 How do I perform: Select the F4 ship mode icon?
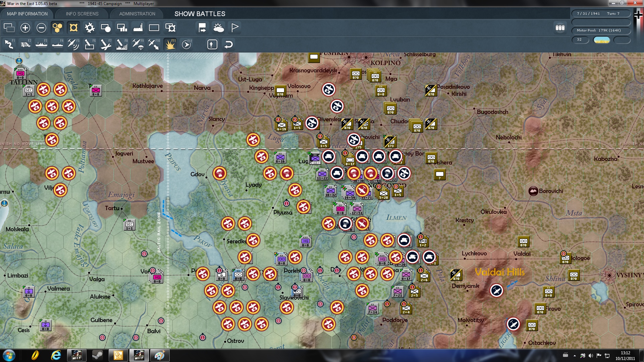(57, 44)
